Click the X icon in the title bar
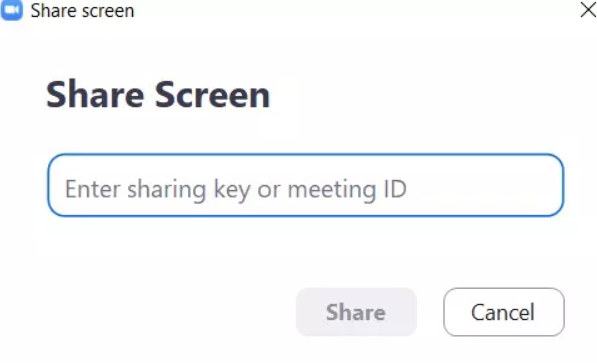This screenshot has width=597, height=363. 588,10
